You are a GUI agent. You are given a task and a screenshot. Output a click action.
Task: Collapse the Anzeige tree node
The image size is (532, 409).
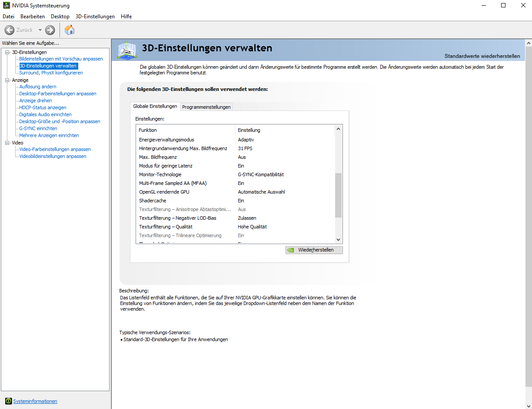point(7,80)
